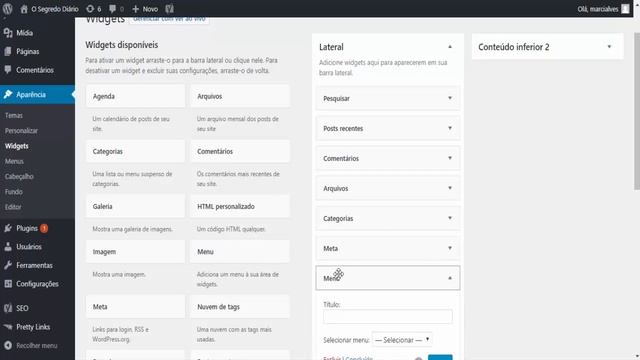Collapse the open Menu widget arrow
640x360 pixels.
pyautogui.click(x=450, y=278)
